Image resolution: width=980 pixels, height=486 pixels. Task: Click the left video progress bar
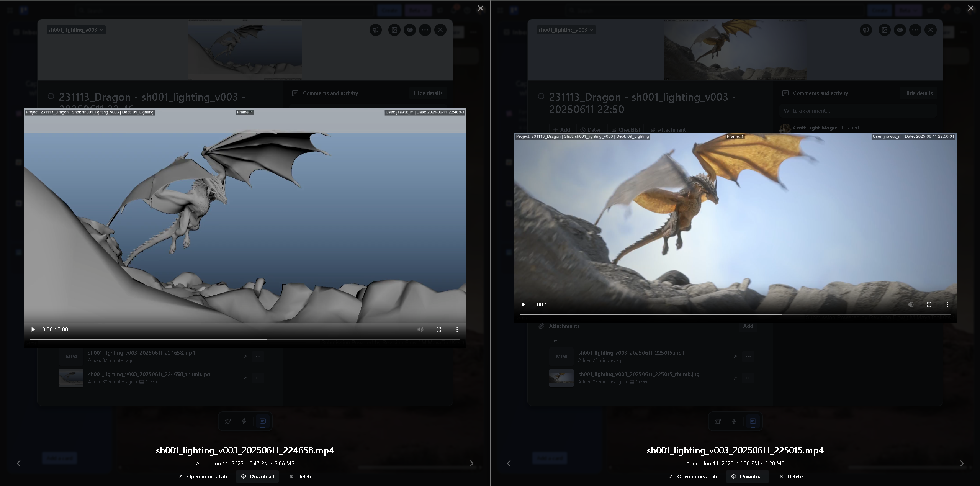click(x=245, y=339)
